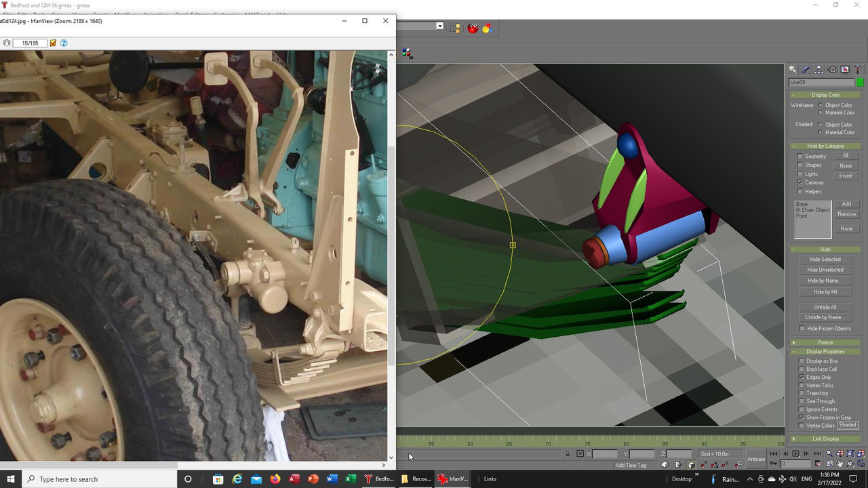Click the Zoom viewport tool
The width and height of the screenshot is (868, 488).
pos(829,454)
